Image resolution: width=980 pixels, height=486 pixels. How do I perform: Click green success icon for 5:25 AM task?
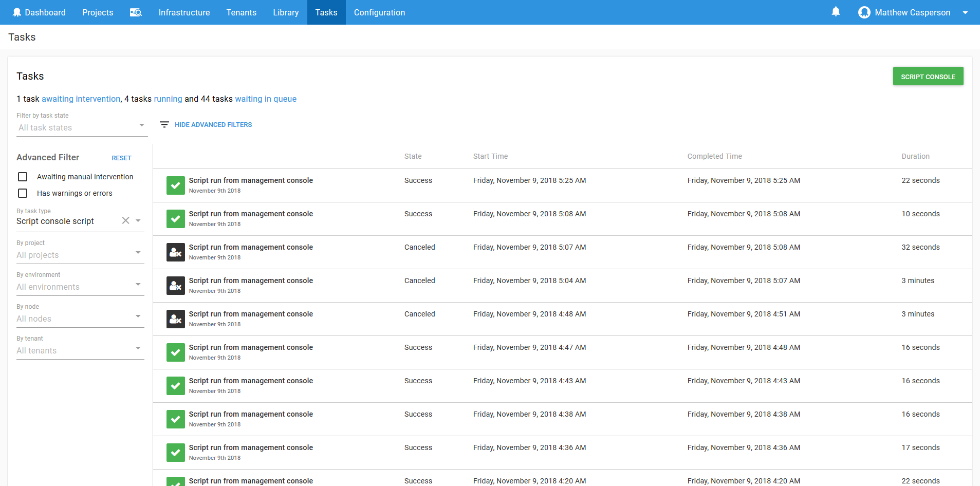click(176, 185)
